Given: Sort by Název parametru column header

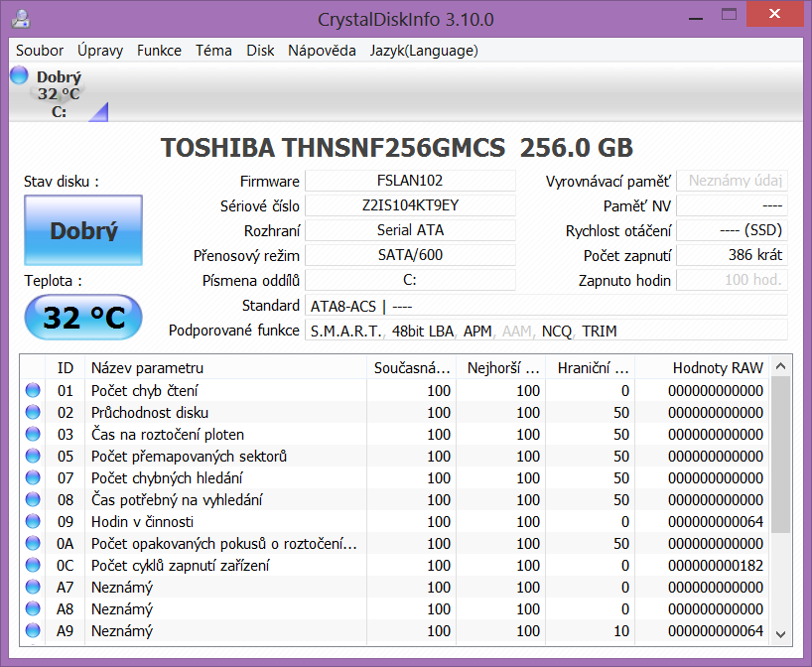Looking at the screenshot, I should (224, 368).
